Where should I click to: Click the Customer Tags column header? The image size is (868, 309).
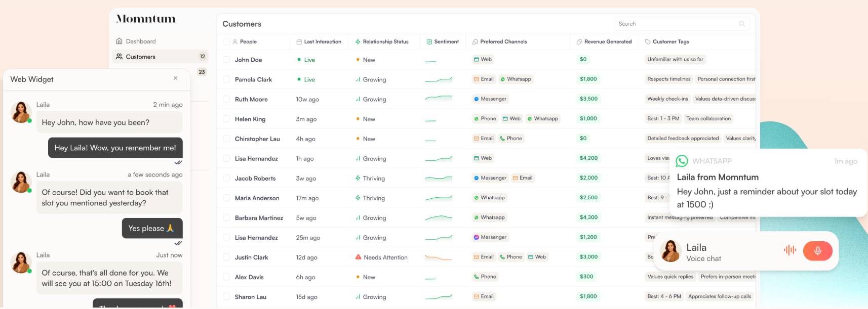pos(670,42)
